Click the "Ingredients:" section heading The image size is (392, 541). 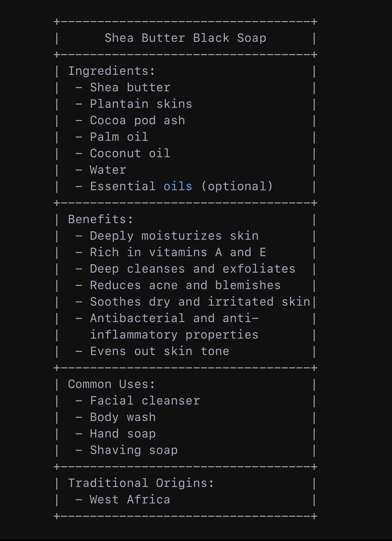click(x=111, y=71)
